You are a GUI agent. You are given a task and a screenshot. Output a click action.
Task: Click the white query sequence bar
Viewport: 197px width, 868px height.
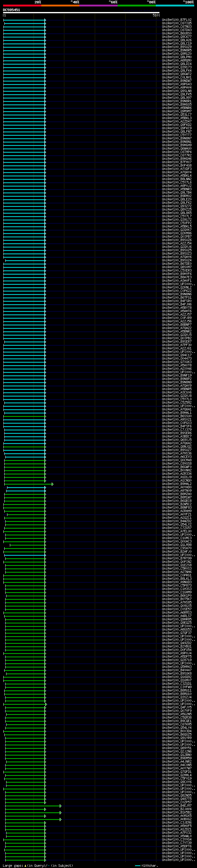point(81,13)
